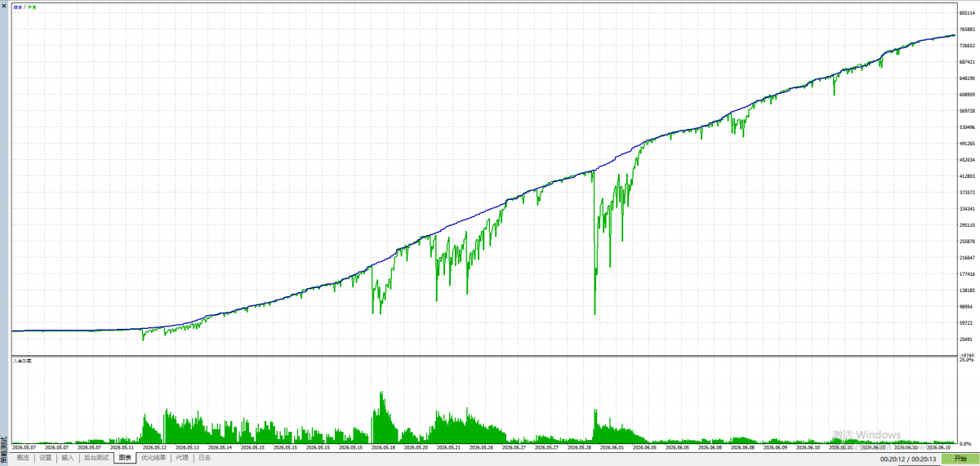Click the 530496 axis value
The image size is (980, 466).
coord(968,127)
